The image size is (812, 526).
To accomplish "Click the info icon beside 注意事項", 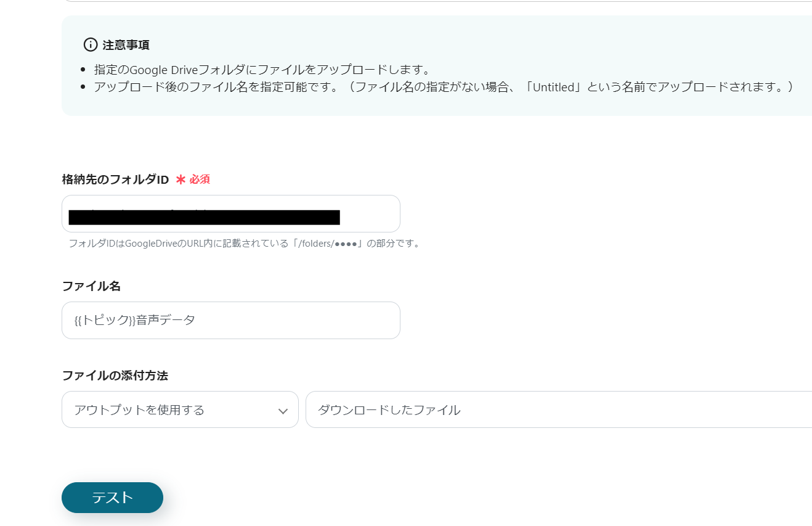I will click(x=91, y=44).
